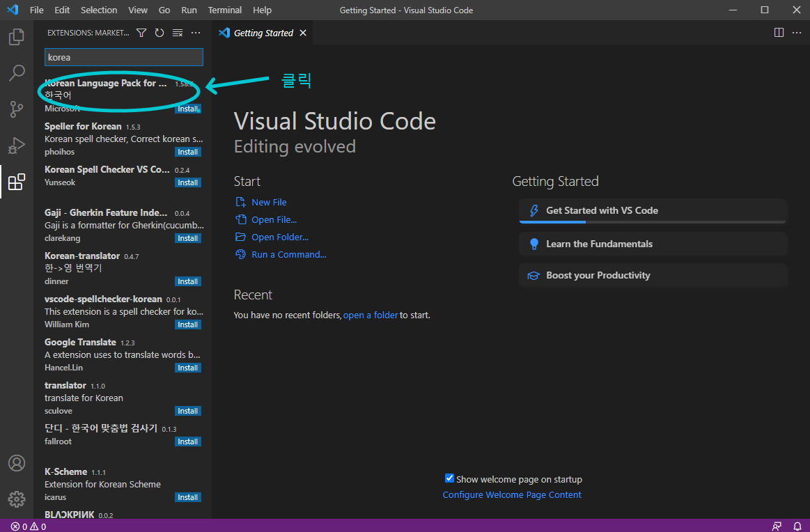Viewport: 810px width, 532px height.
Task: Open the File menu
Action: point(37,10)
